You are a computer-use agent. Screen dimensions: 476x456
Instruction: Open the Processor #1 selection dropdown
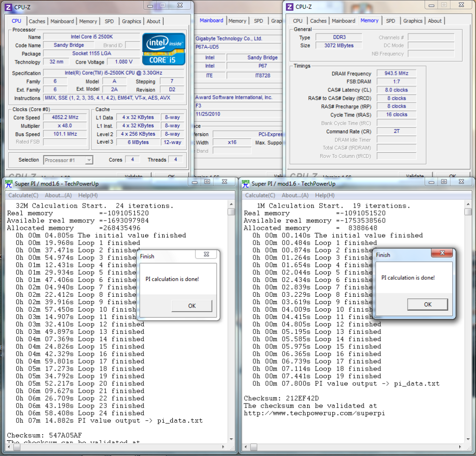[89, 160]
